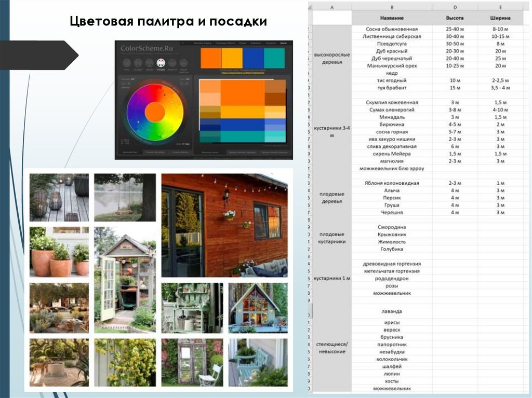Select the analogic scheme icon in ColorScheme
Image resolution: width=532 pixels, height=398 pixels.
pyautogui.click(x=172, y=63)
